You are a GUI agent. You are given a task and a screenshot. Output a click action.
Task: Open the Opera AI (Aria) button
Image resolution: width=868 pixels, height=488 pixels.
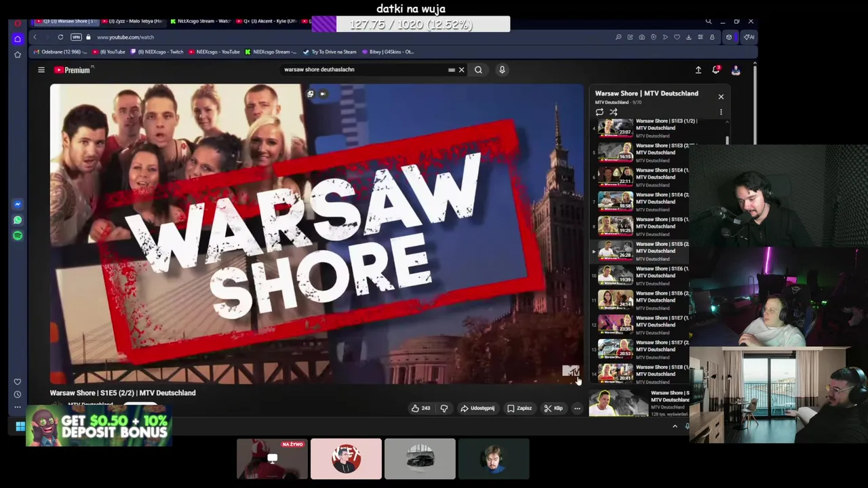[749, 37]
